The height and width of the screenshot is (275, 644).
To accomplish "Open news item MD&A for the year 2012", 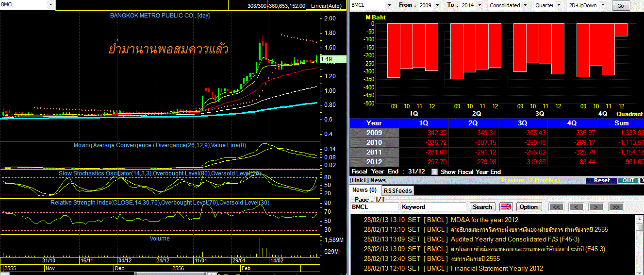I will point(484,220).
